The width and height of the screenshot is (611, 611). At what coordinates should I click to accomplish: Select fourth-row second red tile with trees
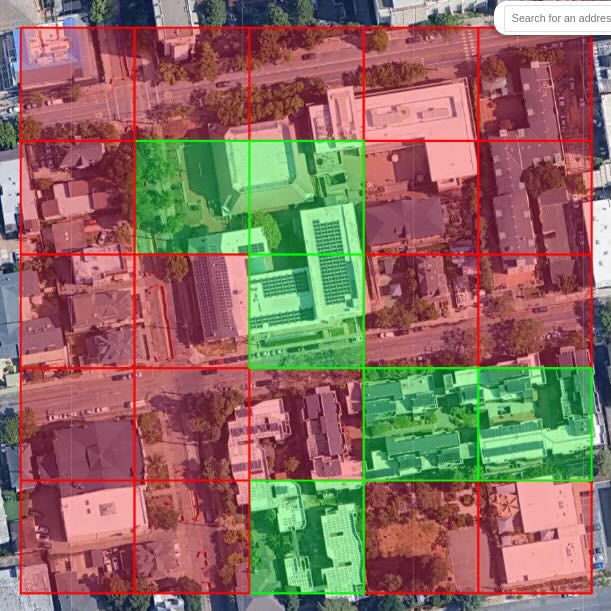192,424
